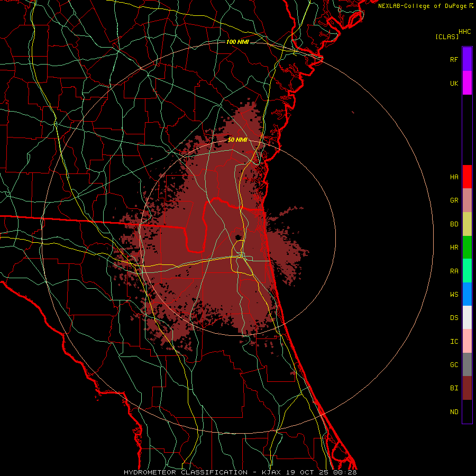
Task: Click the "DS" legend label
Action: (x=454, y=318)
